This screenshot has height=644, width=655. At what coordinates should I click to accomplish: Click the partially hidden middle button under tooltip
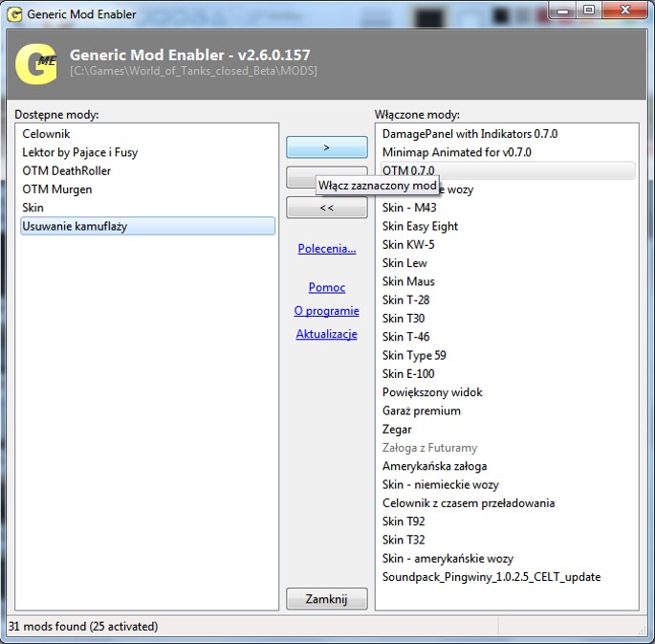point(301,177)
